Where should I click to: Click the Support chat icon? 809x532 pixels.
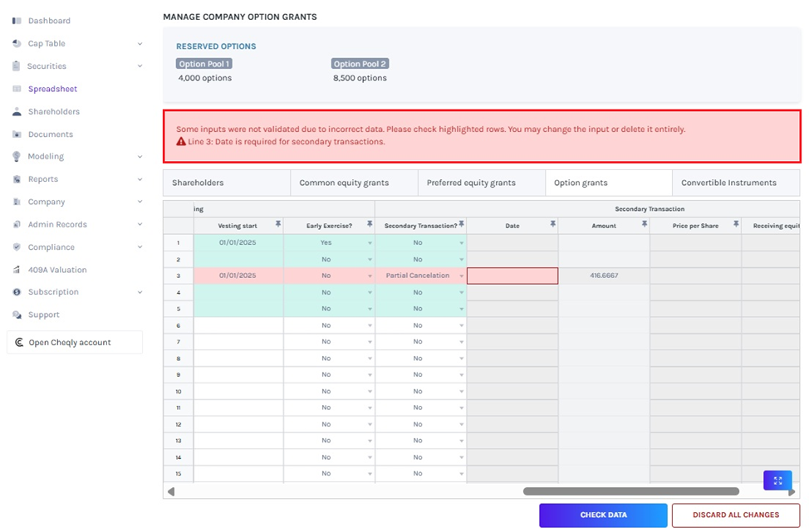point(17,315)
